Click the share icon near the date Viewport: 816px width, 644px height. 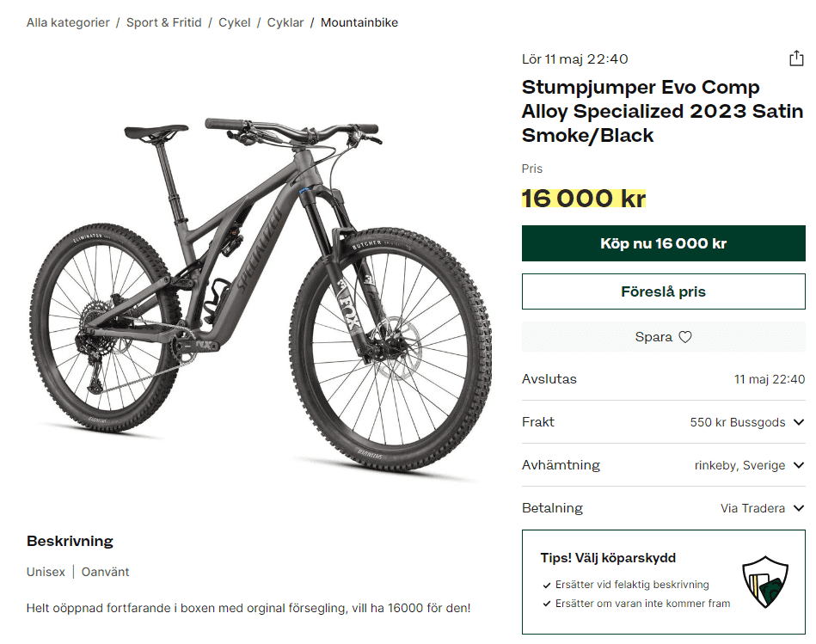click(796, 58)
